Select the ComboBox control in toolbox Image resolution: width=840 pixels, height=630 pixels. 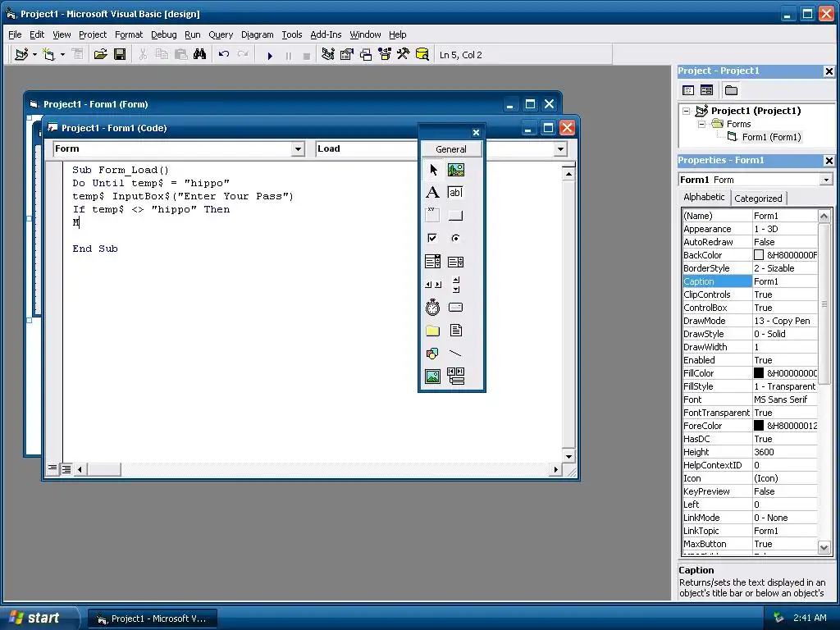(x=433, y=262)
